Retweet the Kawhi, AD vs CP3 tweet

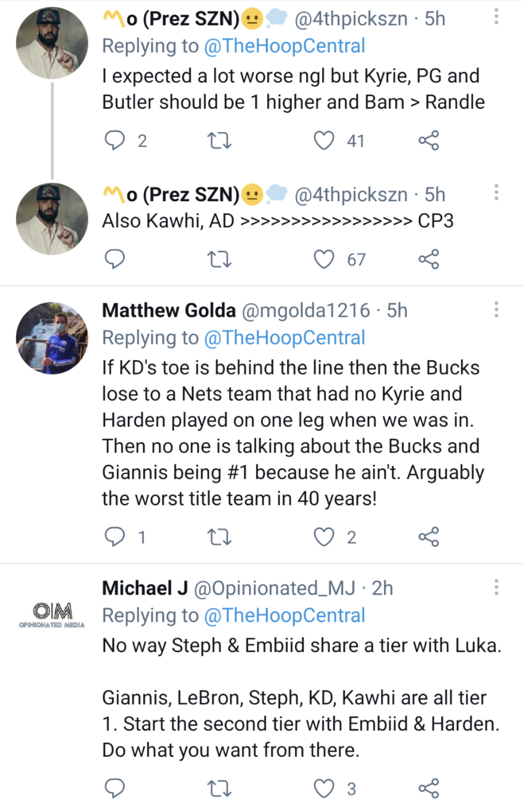point(219,259)
